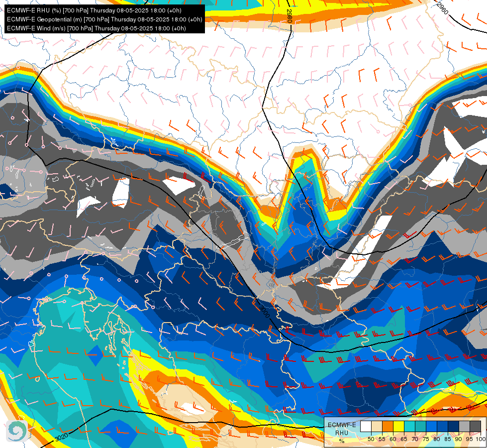Viewport: 487px width, 448px height.
Task: Click the legend value 75
Action: [x=426, y=439]
